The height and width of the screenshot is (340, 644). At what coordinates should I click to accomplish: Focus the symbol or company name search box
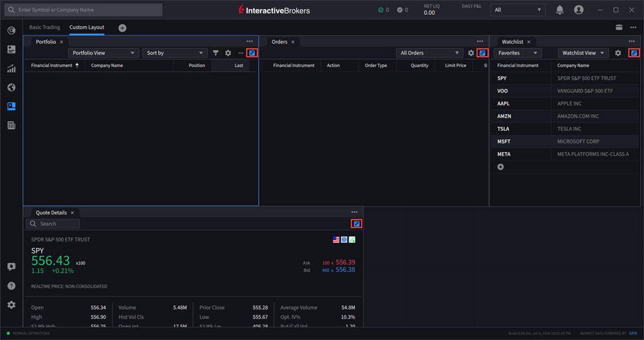(x=84, y=10)
